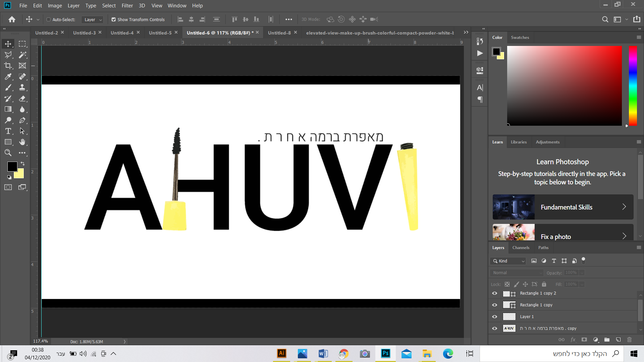
Task: Hide the Layer 1 layer
Action: [494, 317]
